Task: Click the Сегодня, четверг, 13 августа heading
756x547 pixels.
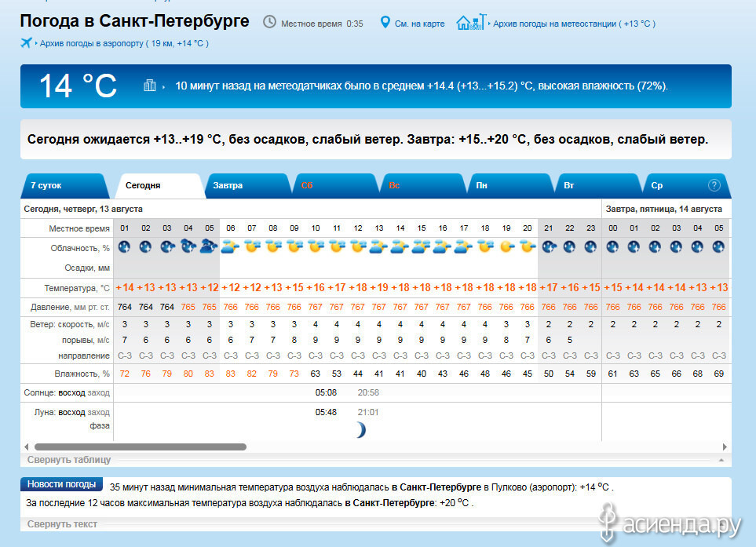Action: point(83,210)
